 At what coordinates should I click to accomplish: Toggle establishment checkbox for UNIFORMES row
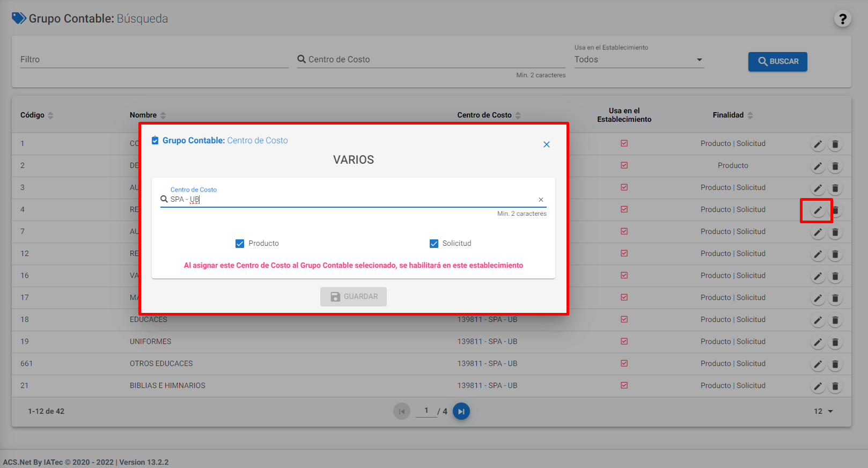click(624, 341)
